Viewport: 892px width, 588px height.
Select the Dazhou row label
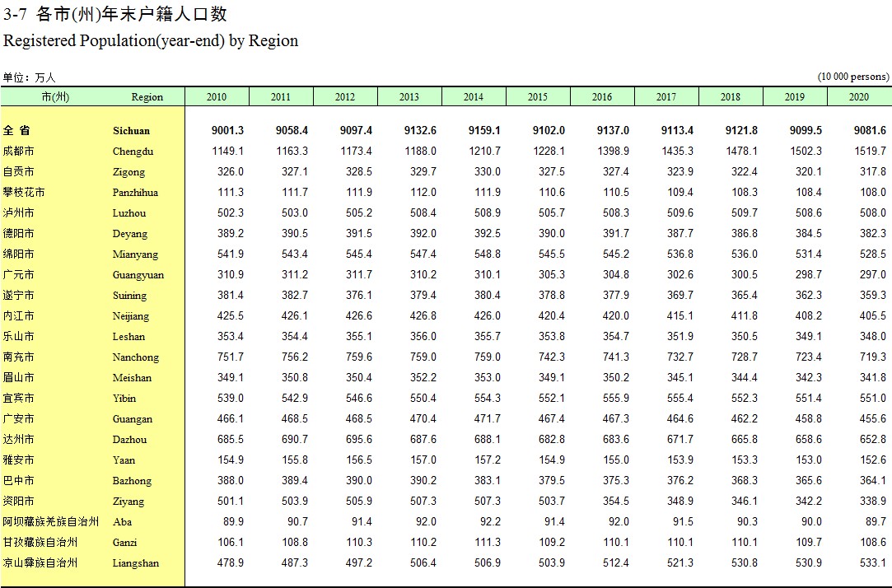tap(129, 439)
